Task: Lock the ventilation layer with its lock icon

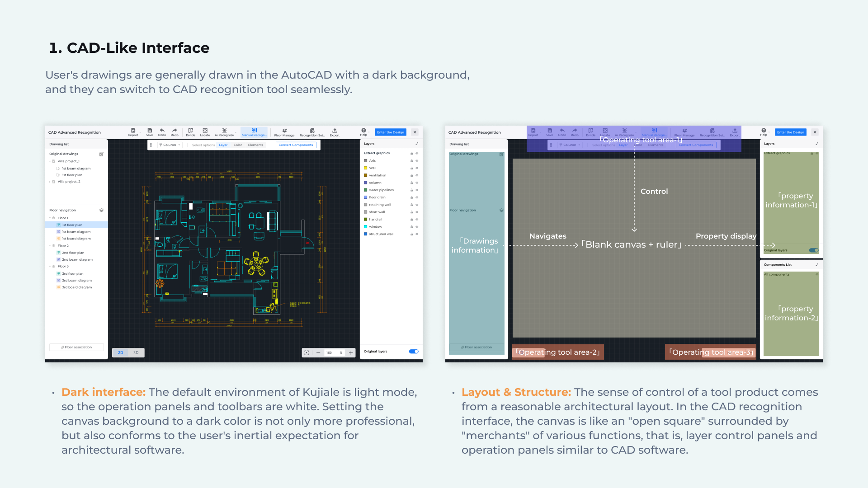Action: (411, 175)
